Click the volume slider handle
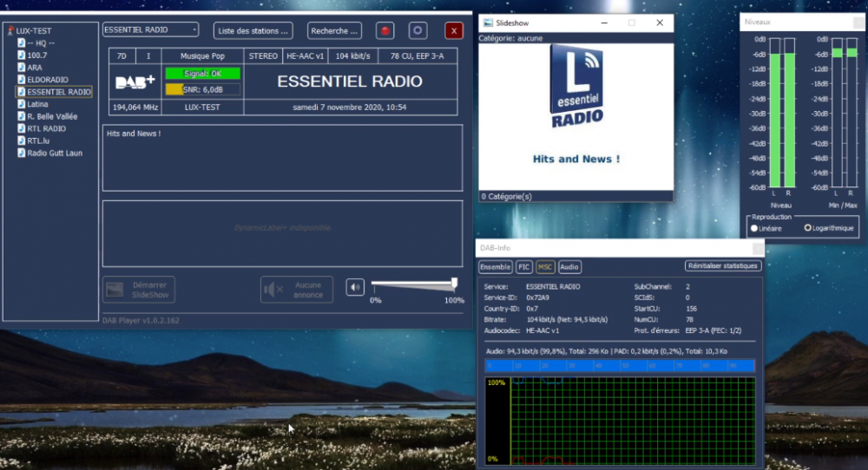This screenshot has width=868, height=470. pos(454,284)
